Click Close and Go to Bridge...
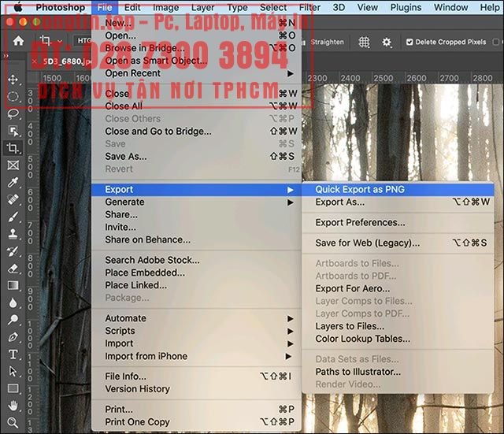Image resolution: width=504 pixels, height=434 pixels. [x=196, y=132]
